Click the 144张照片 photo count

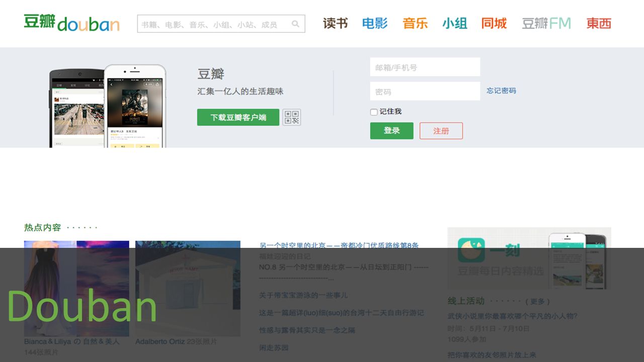point(41,352)
